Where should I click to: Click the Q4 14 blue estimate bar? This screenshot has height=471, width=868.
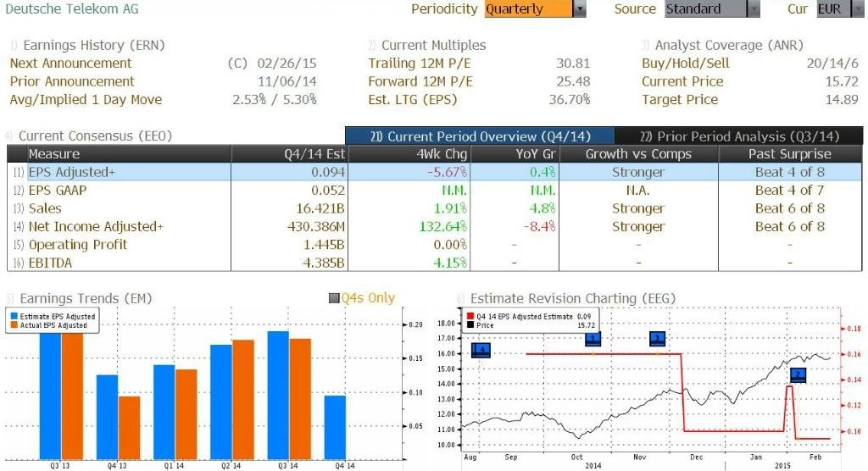click(x=335, y=427)
